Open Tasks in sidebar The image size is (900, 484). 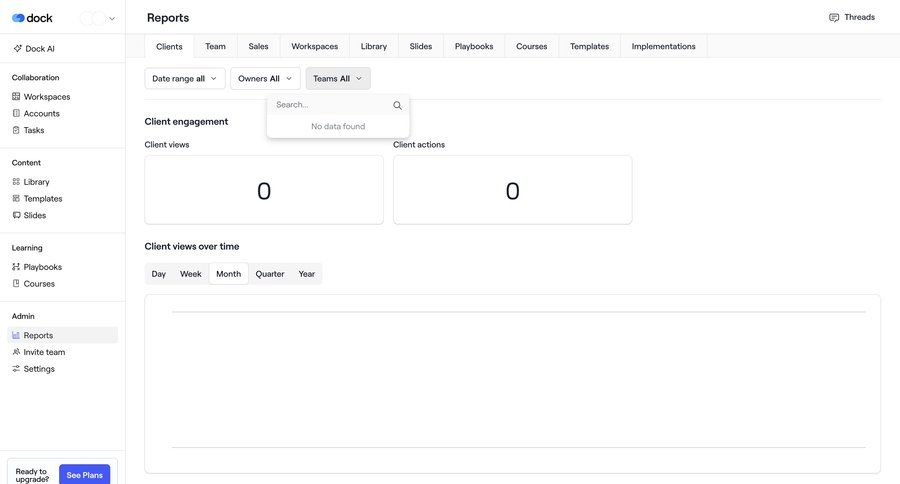point(63,130)
